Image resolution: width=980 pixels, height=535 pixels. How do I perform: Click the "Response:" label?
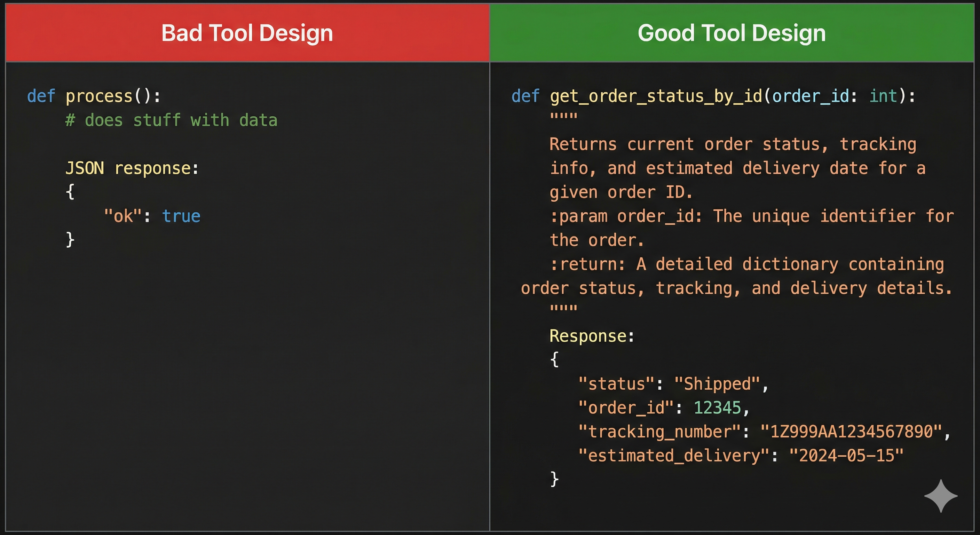[x=592, y=336]
